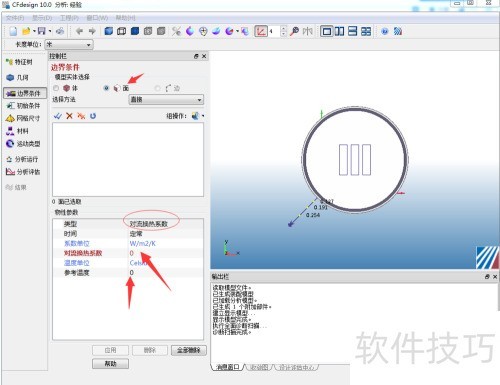Switch to the second output bar tab
Viewport: 500px width, 385px height.
(x=259, y=367)
